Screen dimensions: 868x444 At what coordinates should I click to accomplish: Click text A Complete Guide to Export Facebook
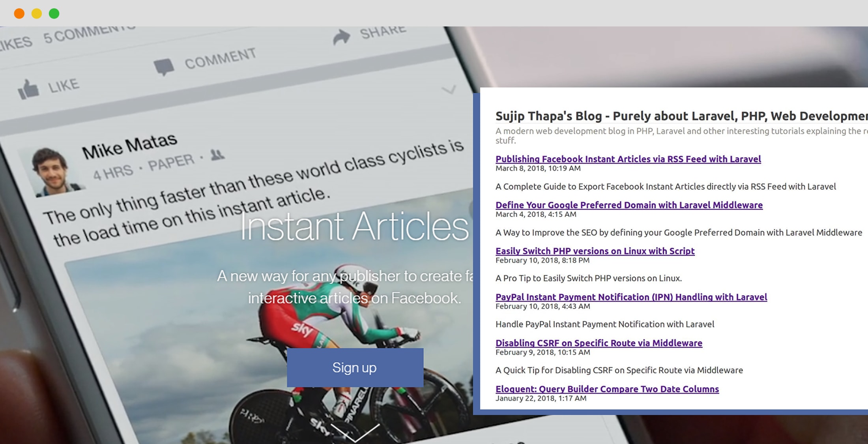pyautogui.click(x=666, y=187)
